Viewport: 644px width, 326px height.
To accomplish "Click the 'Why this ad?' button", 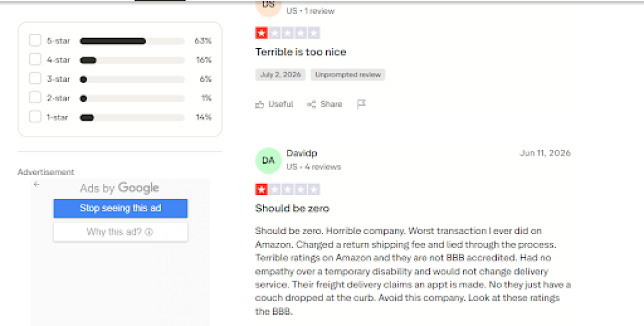I will [x=120, y=232].
